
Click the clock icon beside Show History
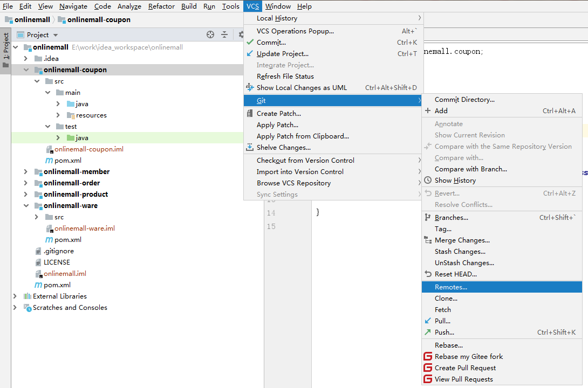coord(428,180)
